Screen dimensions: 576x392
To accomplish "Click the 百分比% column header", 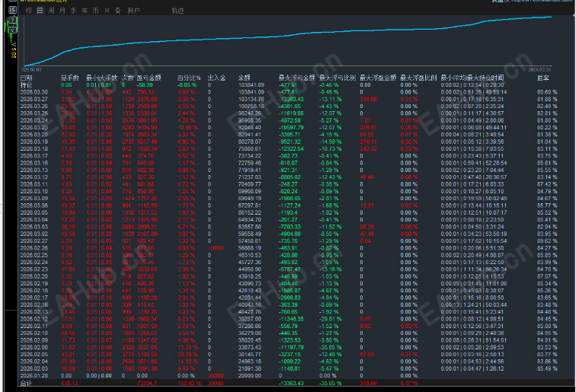I will point(189,78).
